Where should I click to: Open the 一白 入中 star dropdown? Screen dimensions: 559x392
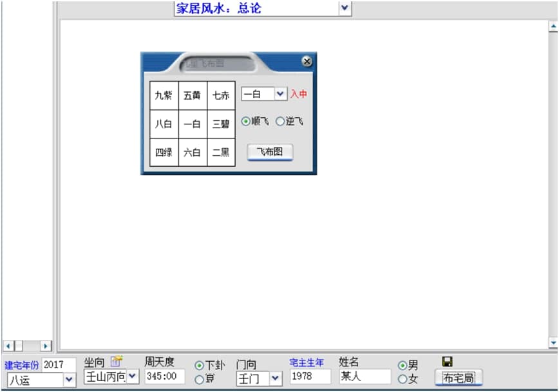click(x=280, y=94)
